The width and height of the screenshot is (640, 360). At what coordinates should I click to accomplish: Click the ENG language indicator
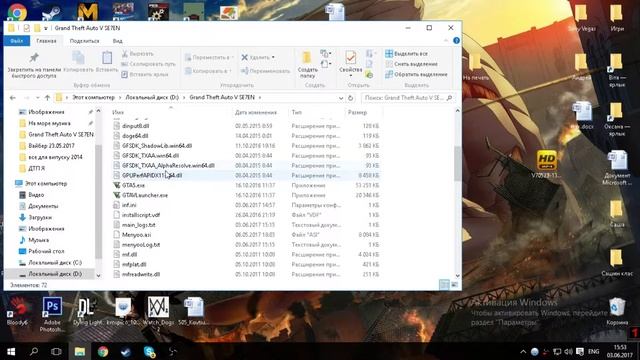tap(593, 351)
